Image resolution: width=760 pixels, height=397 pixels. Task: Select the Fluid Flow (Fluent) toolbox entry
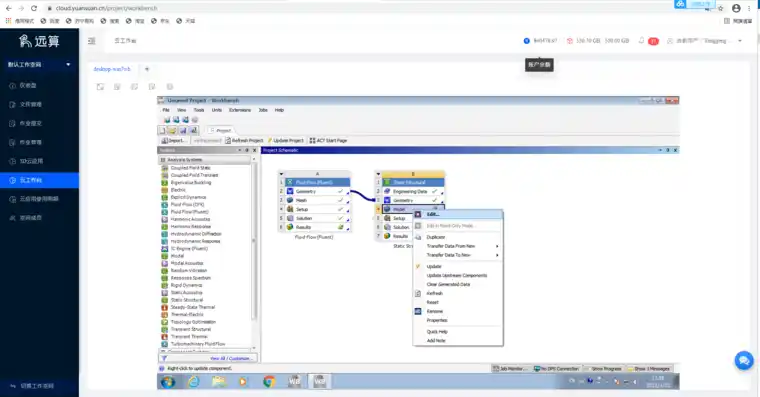(189, 212)
